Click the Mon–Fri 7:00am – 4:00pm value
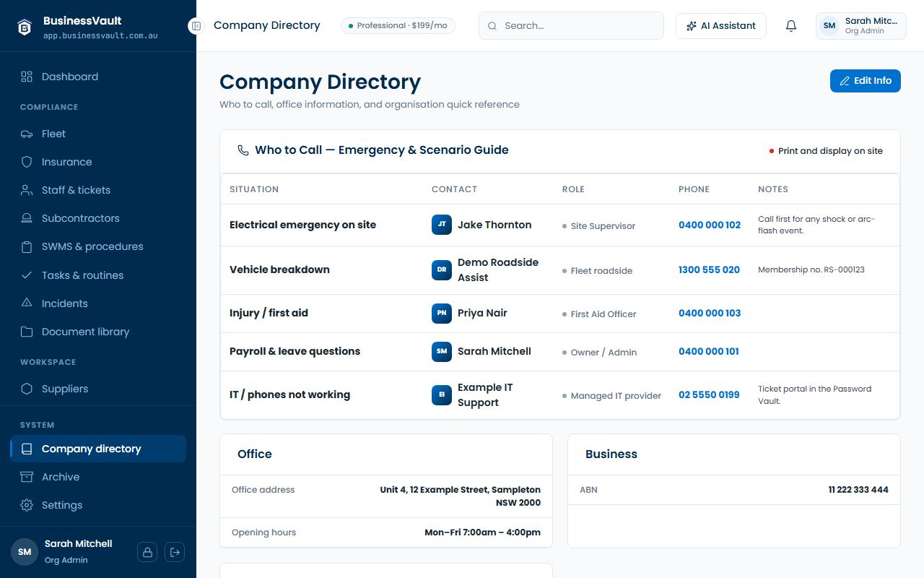Image resolution: width=924 pixels, height=578 pixels. pyautogui.click(x=482, y=532)
